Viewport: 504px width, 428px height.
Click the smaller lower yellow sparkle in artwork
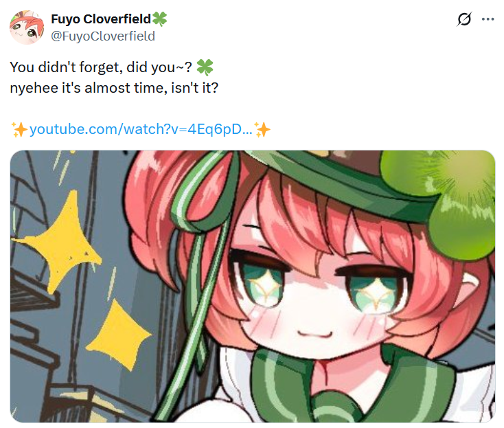click(119, 335)
